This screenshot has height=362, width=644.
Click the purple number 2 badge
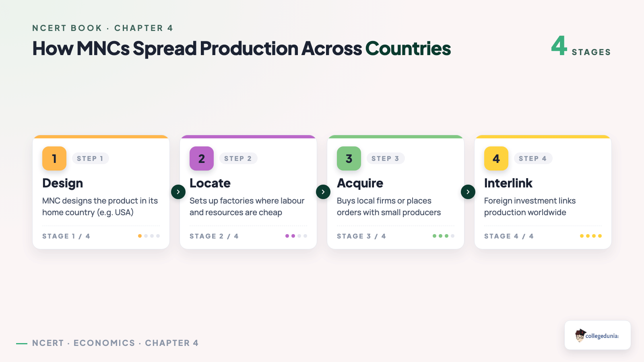[202, 158]
